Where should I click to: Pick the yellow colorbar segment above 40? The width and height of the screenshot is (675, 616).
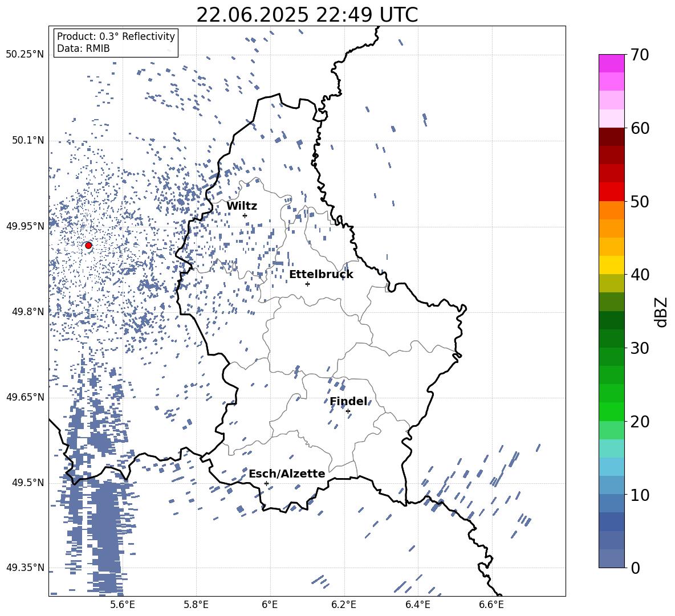point(611,265)
